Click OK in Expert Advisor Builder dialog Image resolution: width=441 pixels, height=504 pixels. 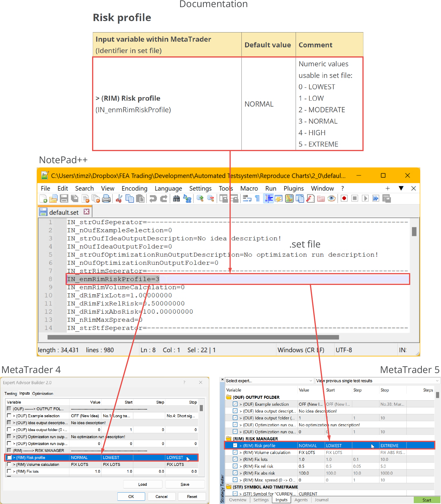click(131, 497)
